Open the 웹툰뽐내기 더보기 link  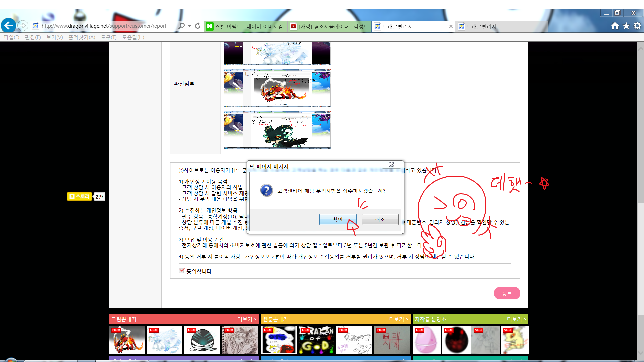click(398, 319)
